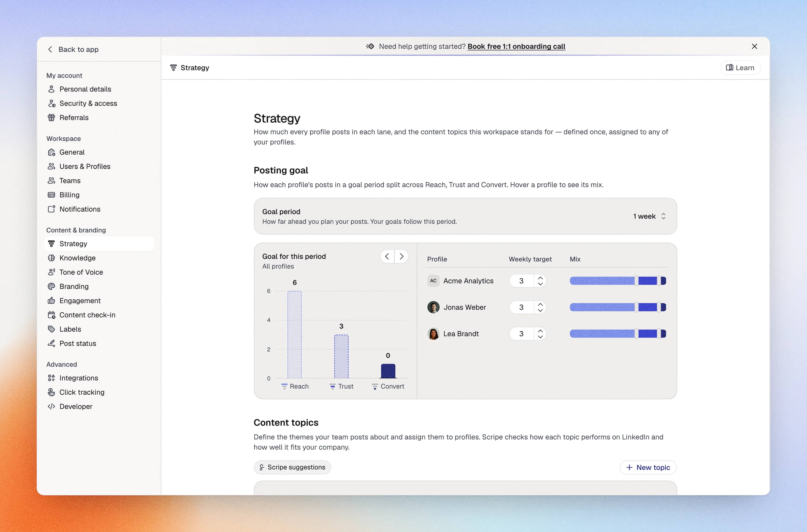Open Scripe suggestions

pos(292,468)
